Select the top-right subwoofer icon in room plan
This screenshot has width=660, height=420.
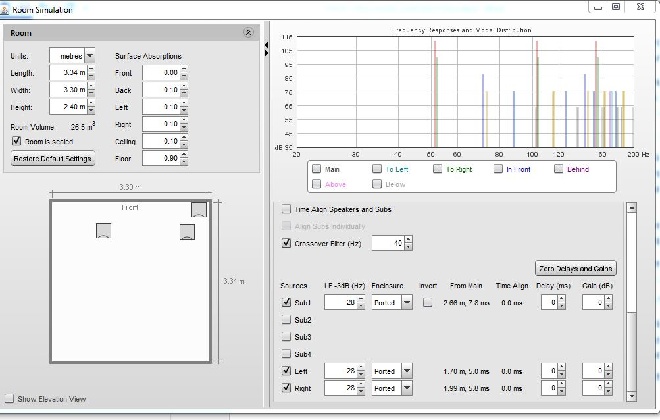pyautogui.click(x=199, y=210)
